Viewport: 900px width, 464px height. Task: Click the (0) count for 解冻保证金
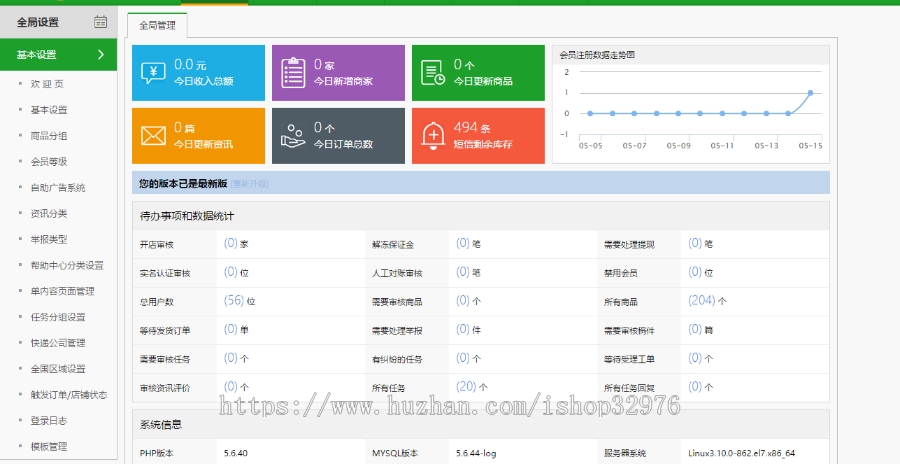[x=463, y=243]
